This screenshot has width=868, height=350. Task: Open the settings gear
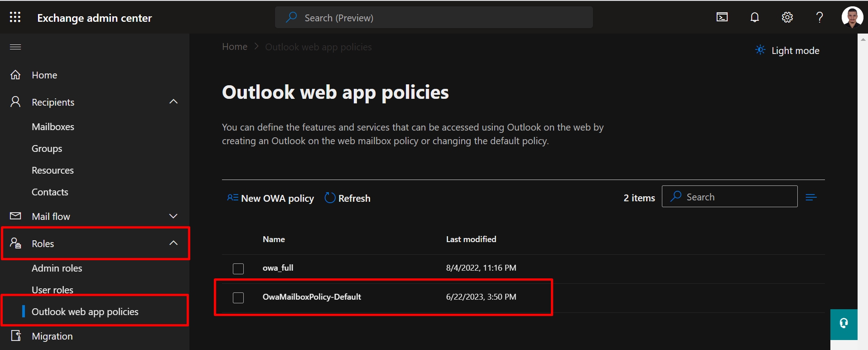click(x=787, y=17)
